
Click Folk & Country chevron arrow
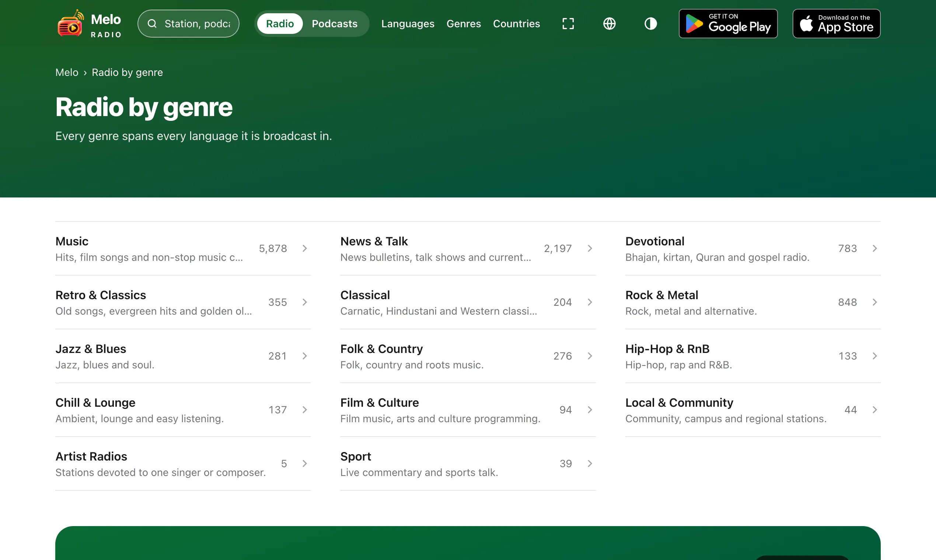(x=590, y=356)
